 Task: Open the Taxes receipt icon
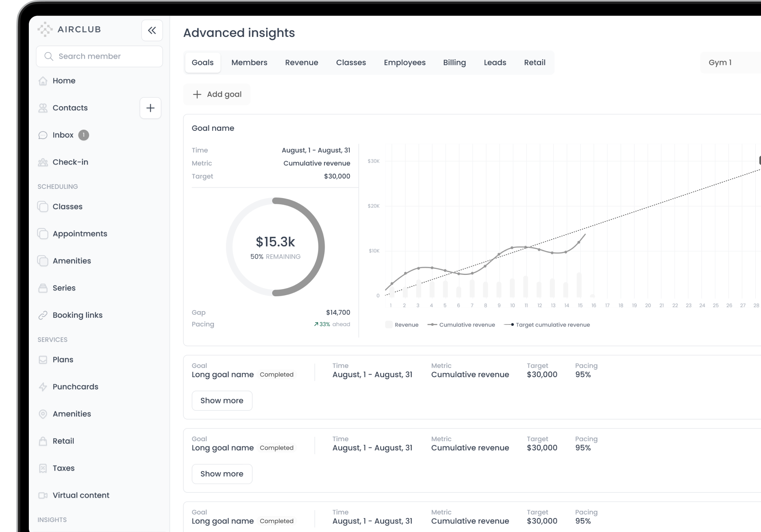(x=43, y=468)
